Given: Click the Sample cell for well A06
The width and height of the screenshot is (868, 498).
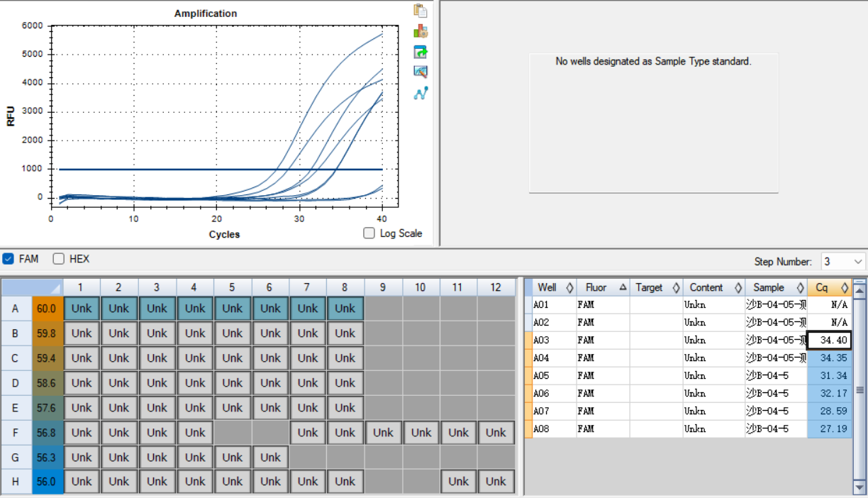Looking at the screenshot, I should (x=776, y=394).
